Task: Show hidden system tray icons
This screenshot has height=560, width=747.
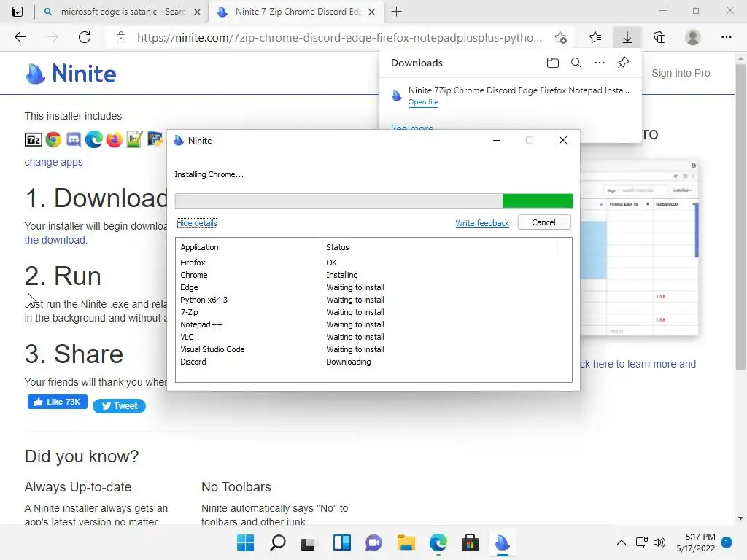Action: tap(622, 542)
